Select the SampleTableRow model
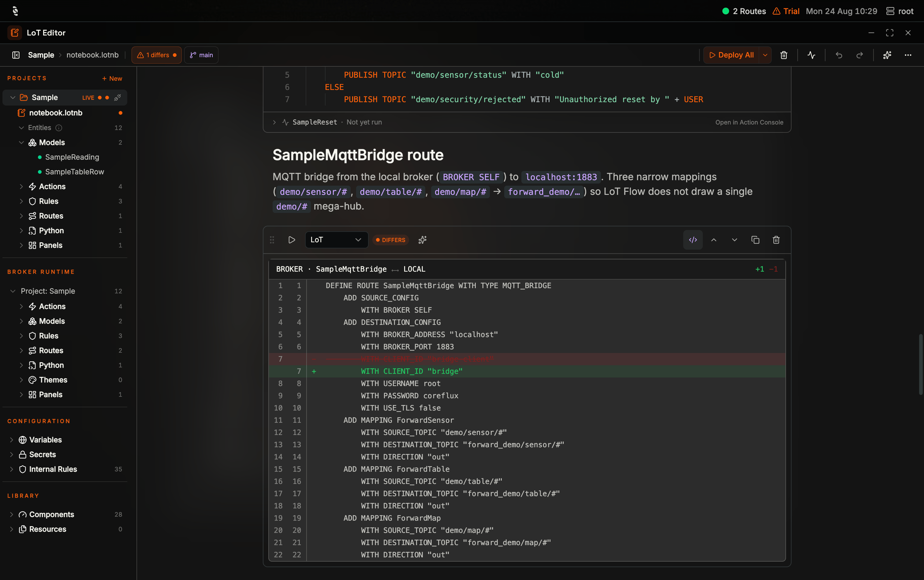Viewport: 924px width, 580px height. click(74, 172)
